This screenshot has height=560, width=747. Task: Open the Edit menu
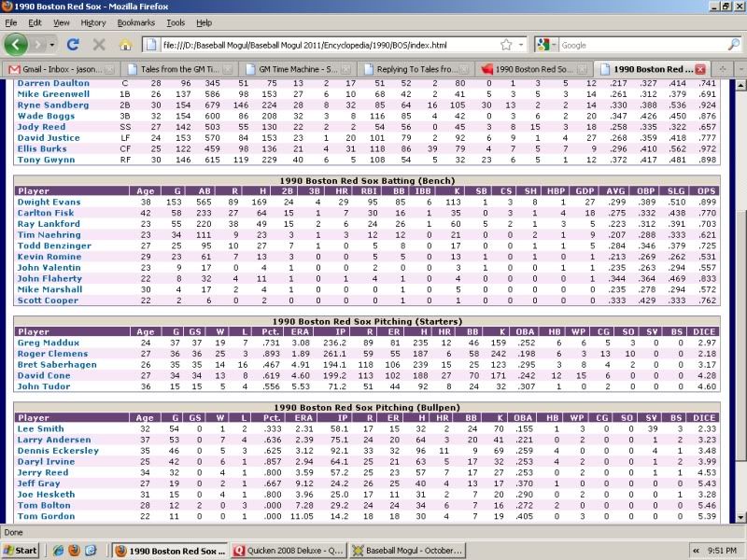pyautogui.click(x=35, y=22)
